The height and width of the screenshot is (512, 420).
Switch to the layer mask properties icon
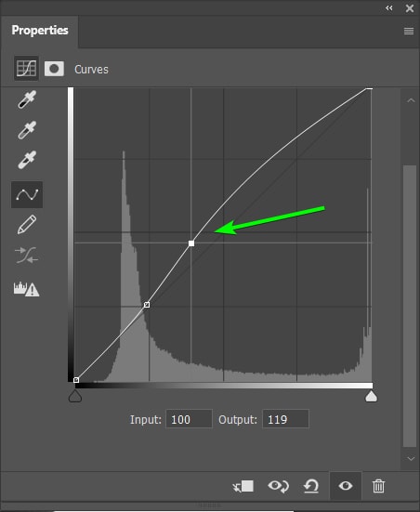(x=54, y=69)
